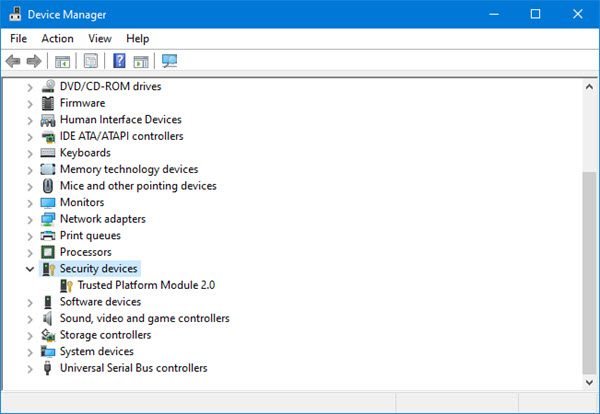
Task: Click the Print queues printer icon
Action: pos(48,236)
